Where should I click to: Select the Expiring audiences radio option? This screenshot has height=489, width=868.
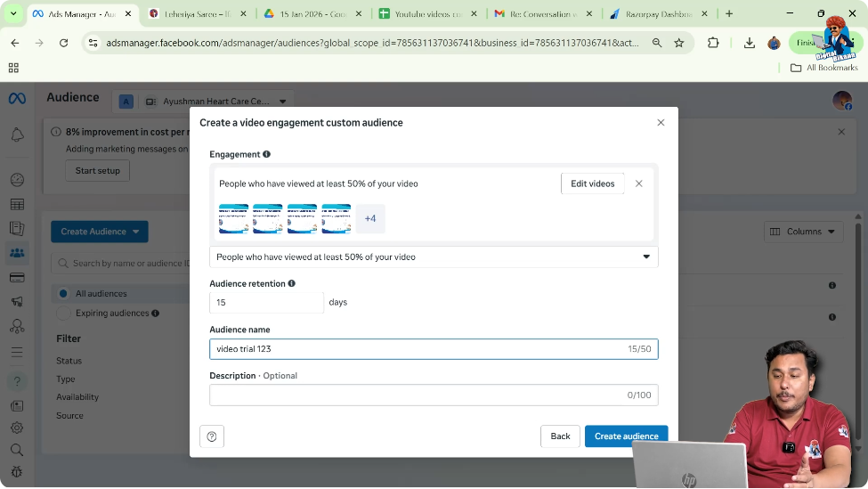[x=63, y=314]
